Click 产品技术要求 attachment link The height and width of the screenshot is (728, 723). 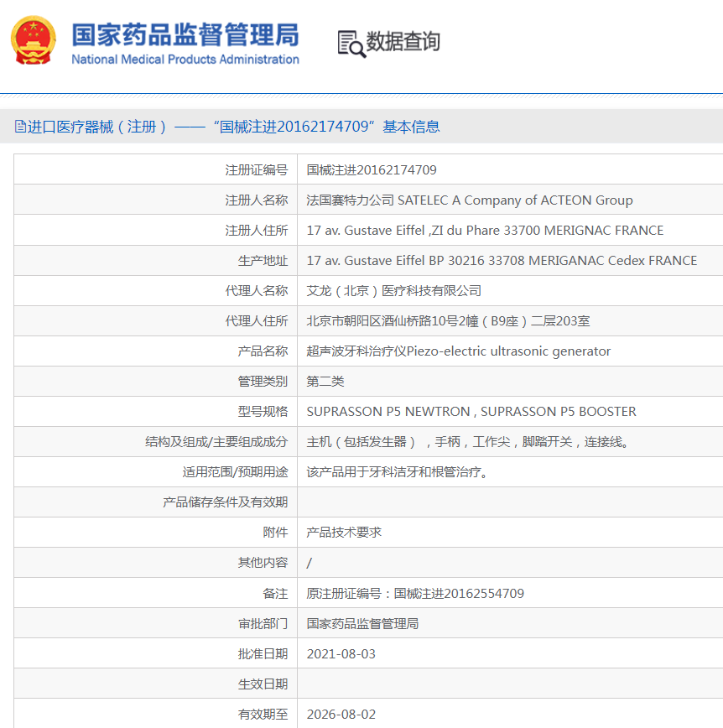[344, 532]
